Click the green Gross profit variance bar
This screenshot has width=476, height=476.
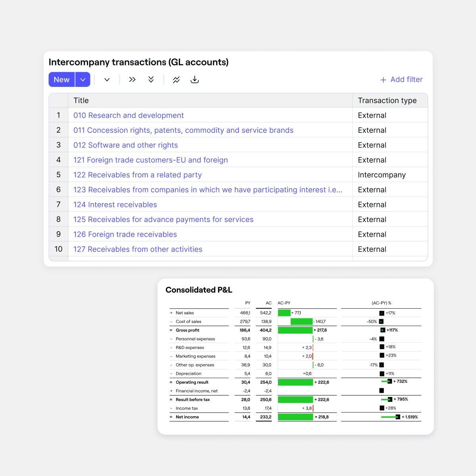295,330
